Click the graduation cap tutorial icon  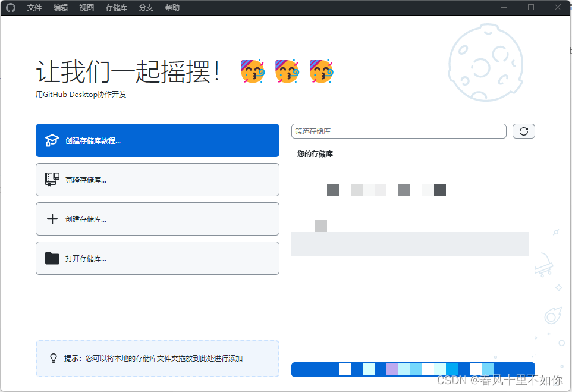(52, 140)
